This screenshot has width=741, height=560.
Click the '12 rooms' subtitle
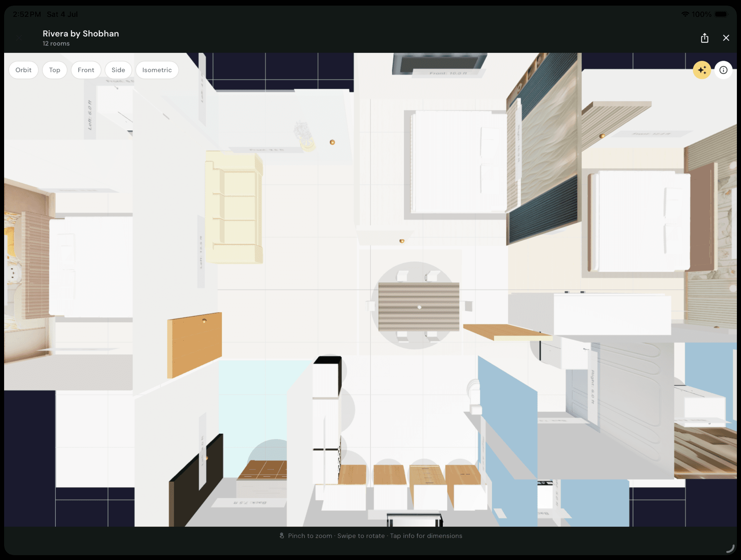pos(56,43)
